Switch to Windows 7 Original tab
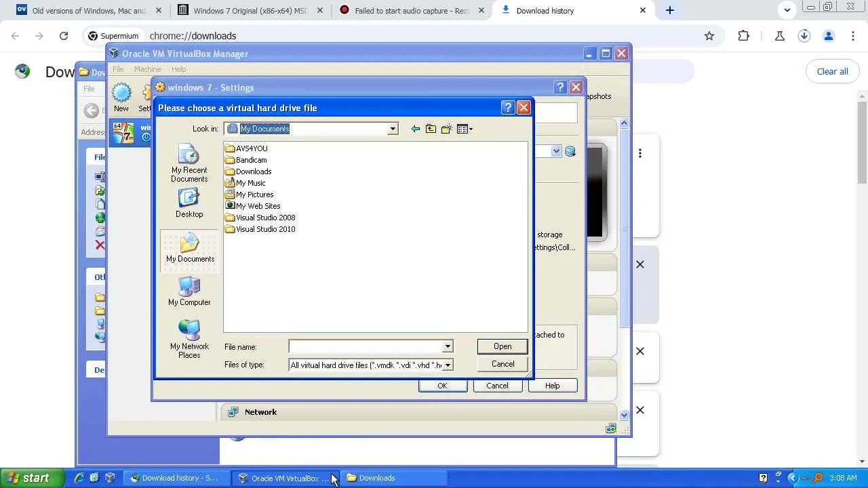Image resolution: width=868 pixels, height=488 pixels. tap(251, 10)
